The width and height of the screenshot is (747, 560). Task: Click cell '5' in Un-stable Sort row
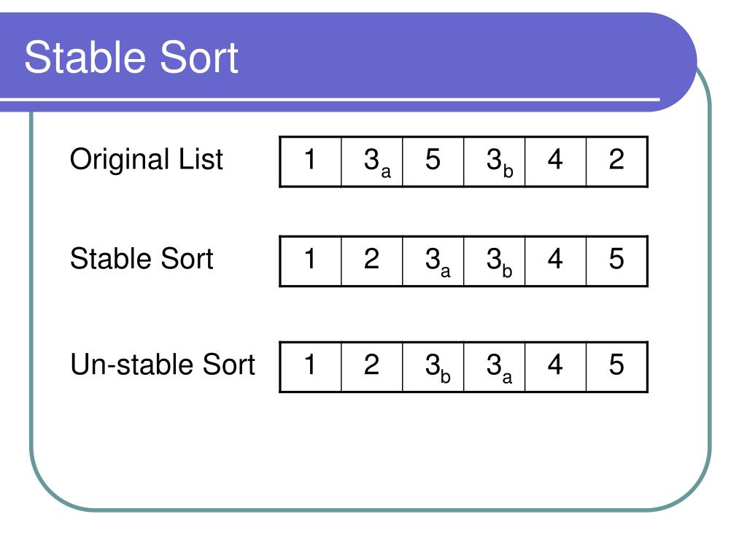(616, 367)
